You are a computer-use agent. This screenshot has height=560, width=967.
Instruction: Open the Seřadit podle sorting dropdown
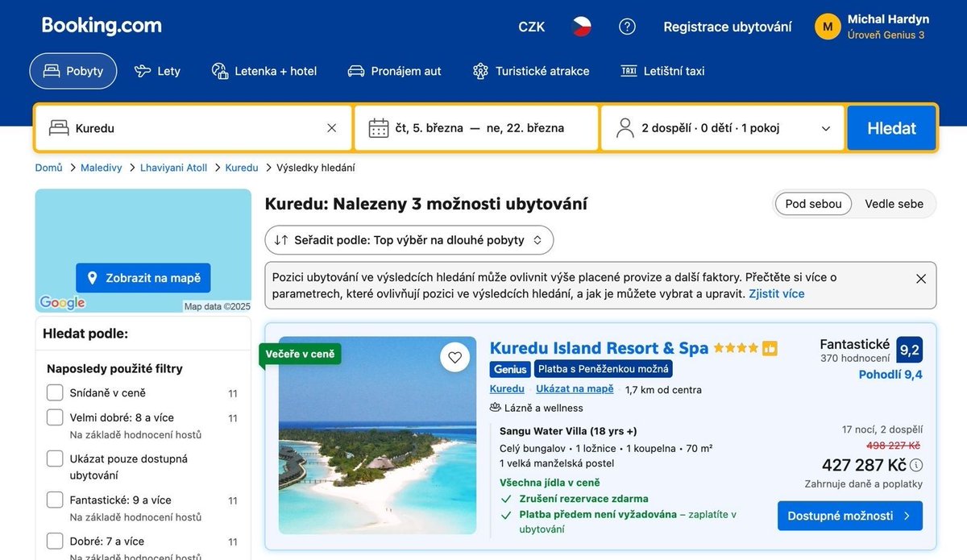click(409, 240)
